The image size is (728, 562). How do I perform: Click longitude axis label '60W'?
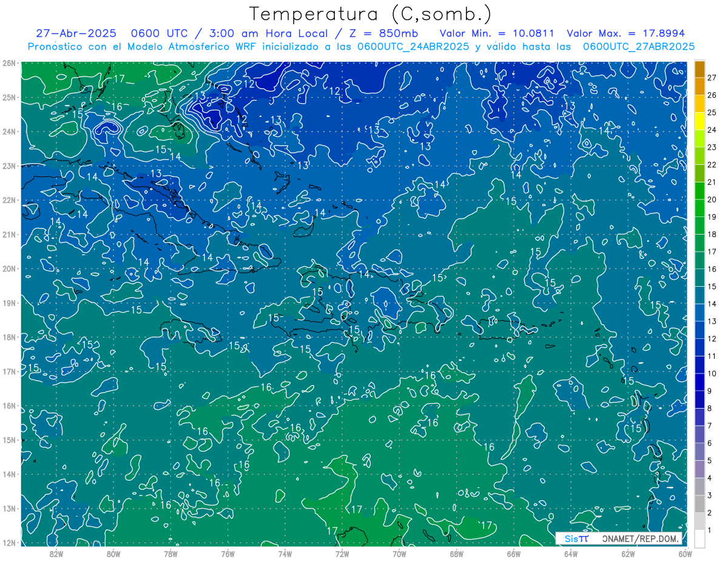coord(684,553)
